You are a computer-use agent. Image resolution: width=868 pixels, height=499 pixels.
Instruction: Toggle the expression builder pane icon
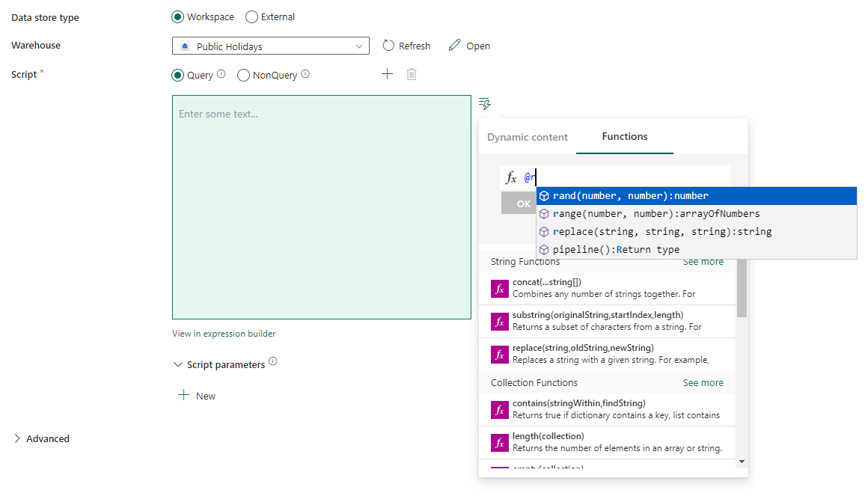(484, 103)
